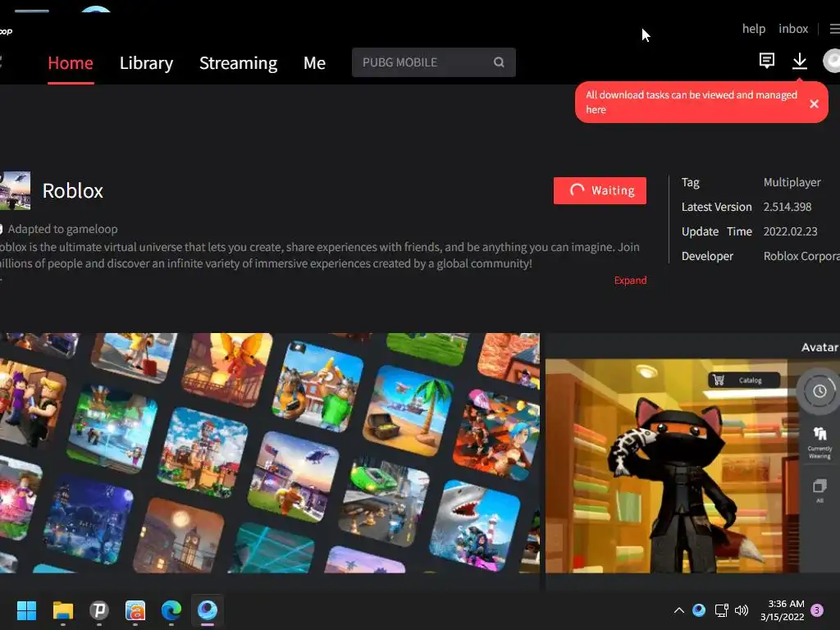Click the help link
Viewport: 840px width, 630px height.
(753, 29)
